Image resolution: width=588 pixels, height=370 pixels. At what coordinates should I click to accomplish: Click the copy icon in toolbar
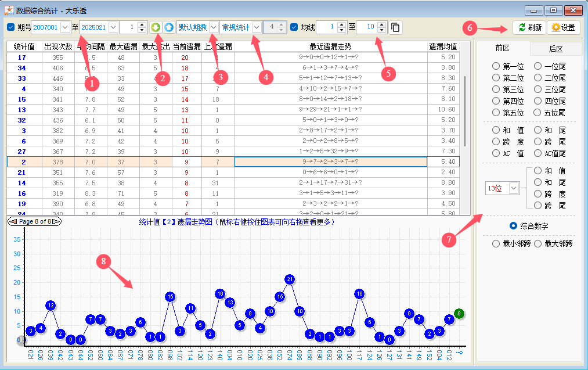tap(395, 27)
